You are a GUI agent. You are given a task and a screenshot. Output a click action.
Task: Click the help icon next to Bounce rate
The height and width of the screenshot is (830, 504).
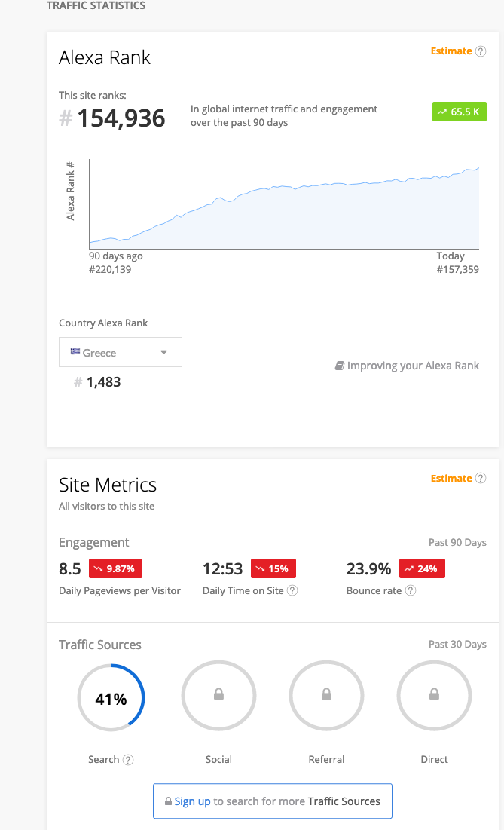[411, 591]
